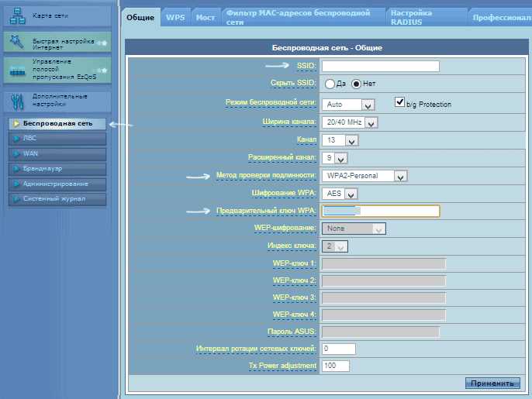
Task: Open Системный журнал in the sidebar
Action: 57,199
